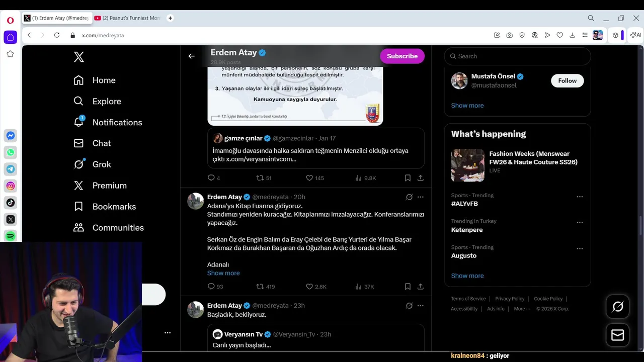Screen dimensions: 644x362
Task: Share the post with 9.8K views
Action: 421,178
